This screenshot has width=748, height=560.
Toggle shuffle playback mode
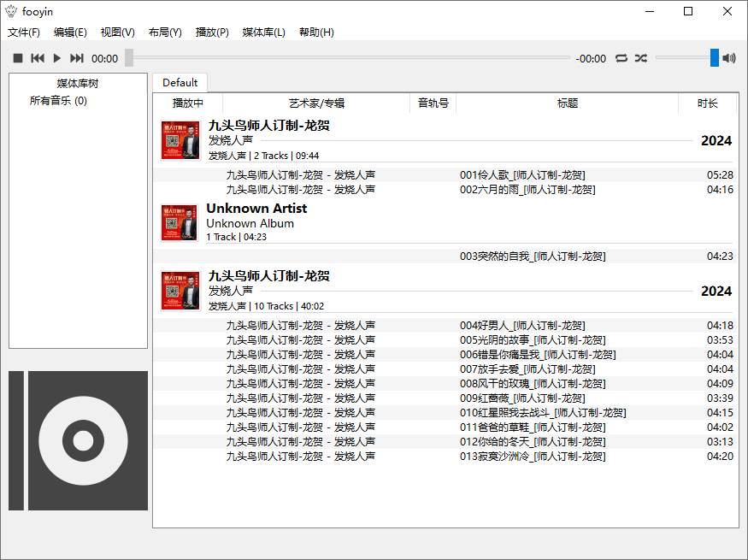[641, 58]
